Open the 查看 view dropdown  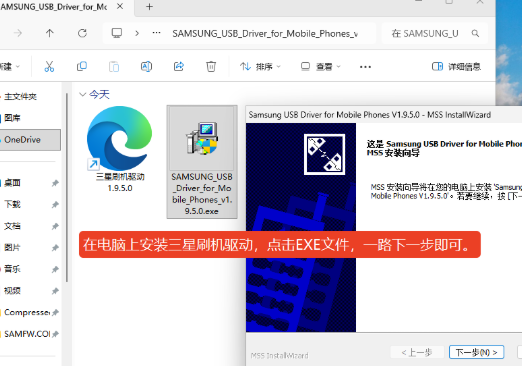pyautogui.click(x=321, y=67)
